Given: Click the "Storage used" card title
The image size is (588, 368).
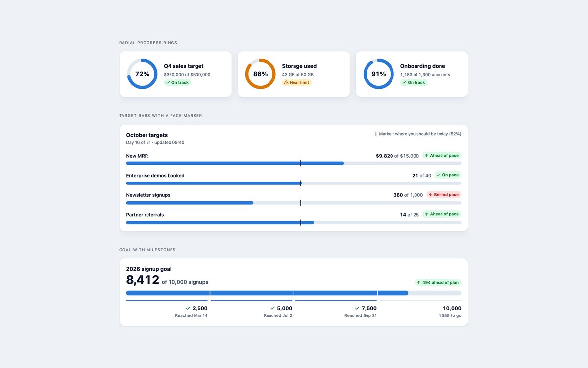Looking at the screenshot, I should tap(299, 66).
